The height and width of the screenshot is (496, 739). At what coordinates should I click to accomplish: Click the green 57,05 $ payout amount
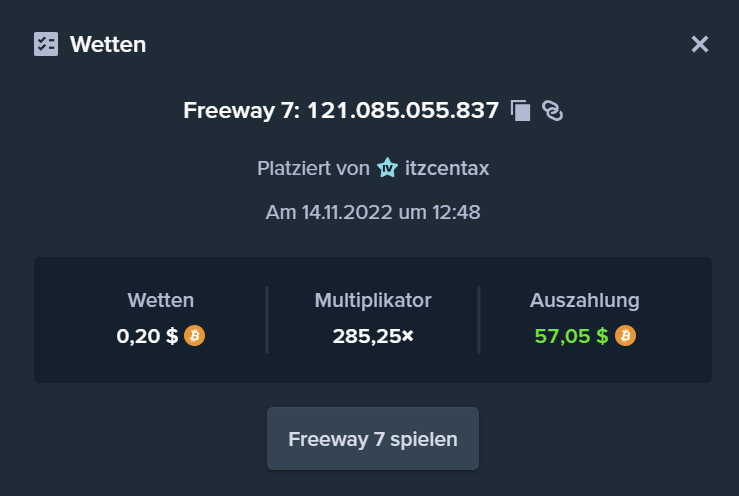click(x=571, y=336)
